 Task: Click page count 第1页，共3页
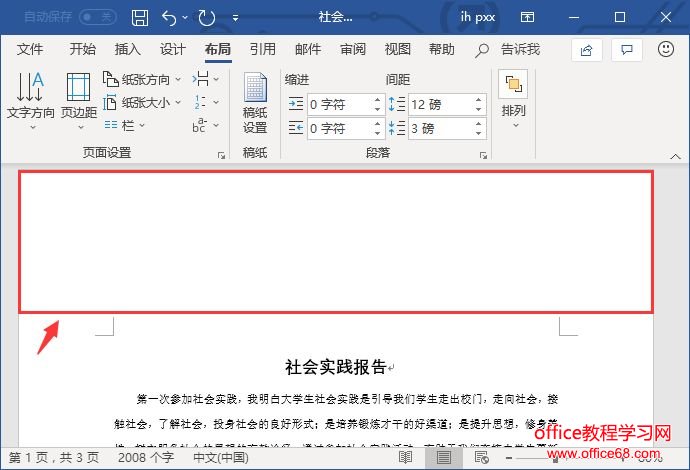(x=54, y=458)
